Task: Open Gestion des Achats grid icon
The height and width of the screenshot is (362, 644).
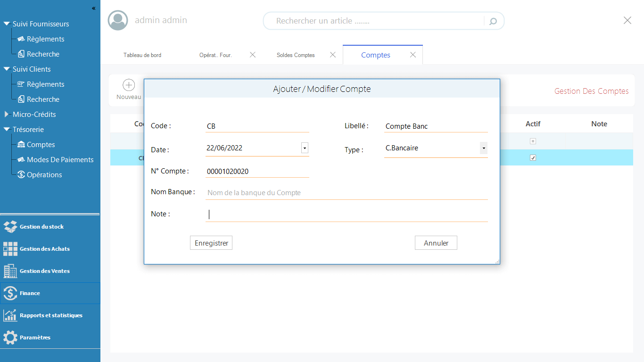Action: [x=10, y=249]
